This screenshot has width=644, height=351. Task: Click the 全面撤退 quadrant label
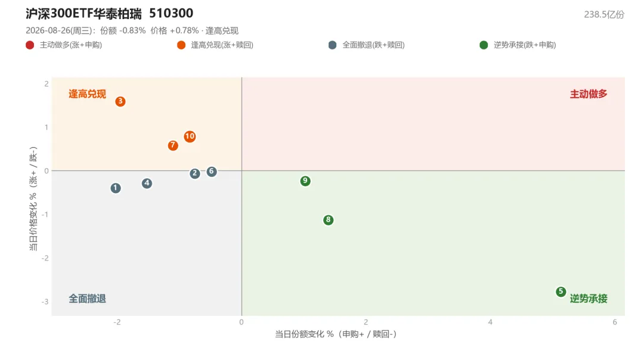click(x=87, y=299)
